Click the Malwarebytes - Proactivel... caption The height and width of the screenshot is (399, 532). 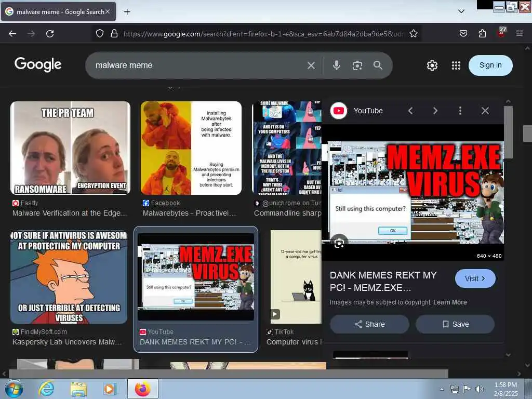click(x=189, y=213)
